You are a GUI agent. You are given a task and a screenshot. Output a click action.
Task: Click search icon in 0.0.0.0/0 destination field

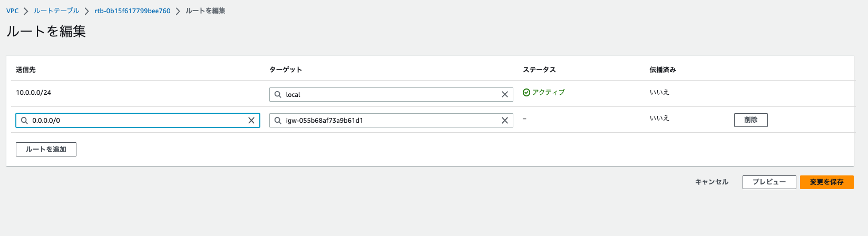tap(24, 121)
